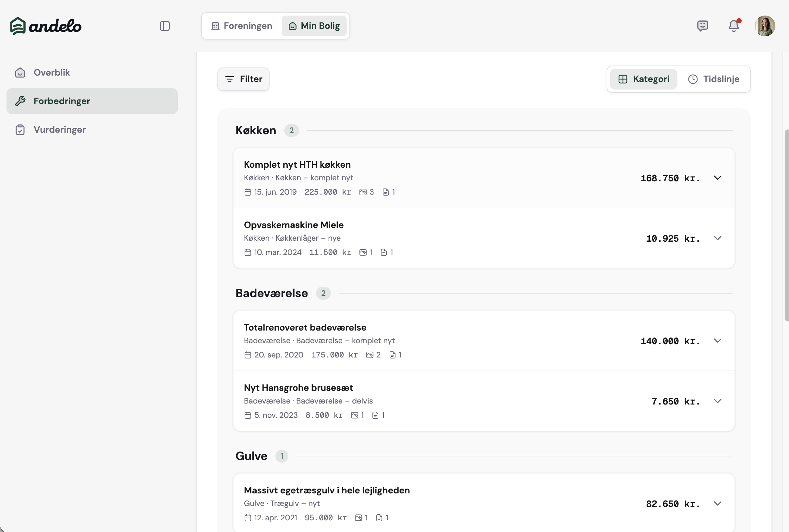Screen dimensions: 789x532
Task: Select the Min Bolig tab
Action: click(x=314, y=26)
